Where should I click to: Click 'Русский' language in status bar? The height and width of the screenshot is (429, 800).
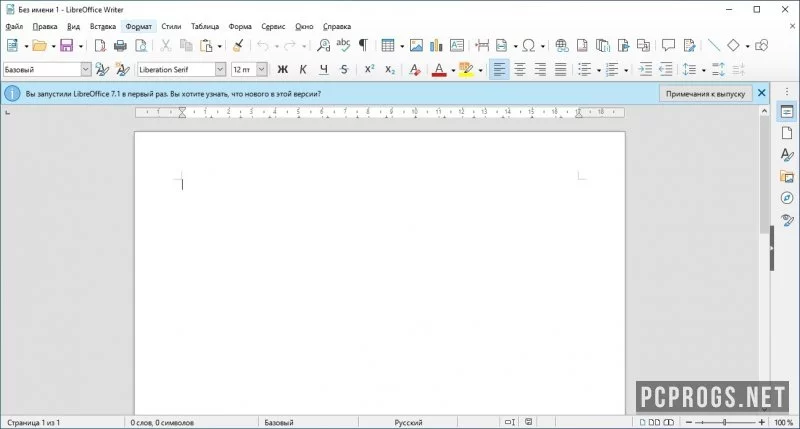[x=408, y=422]
